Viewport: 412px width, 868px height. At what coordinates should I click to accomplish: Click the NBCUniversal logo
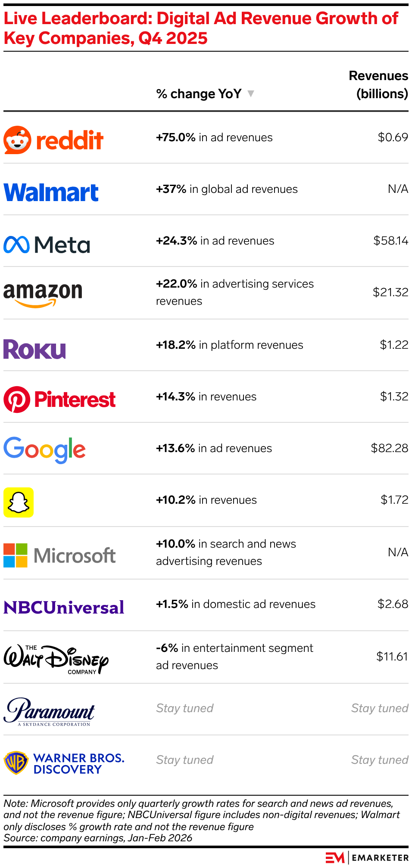pyautogui.click(x=64, y=608)
